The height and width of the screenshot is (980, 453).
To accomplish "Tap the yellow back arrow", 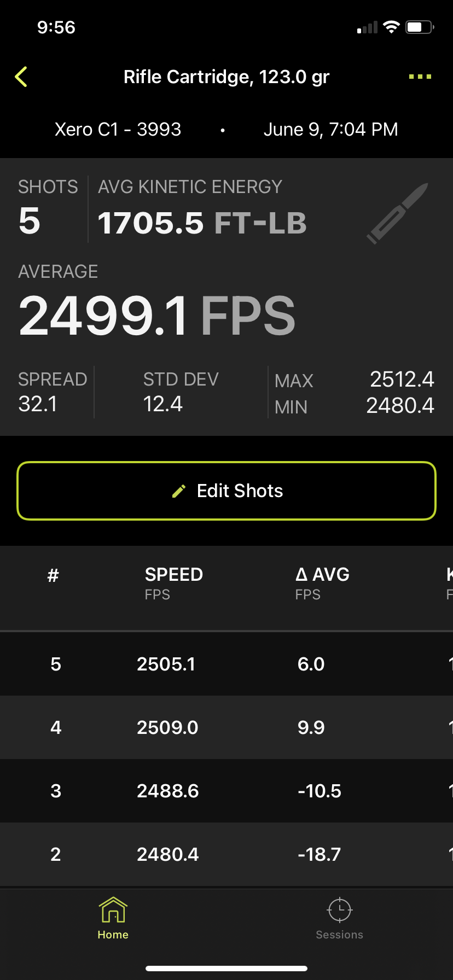I will [21, 77].
